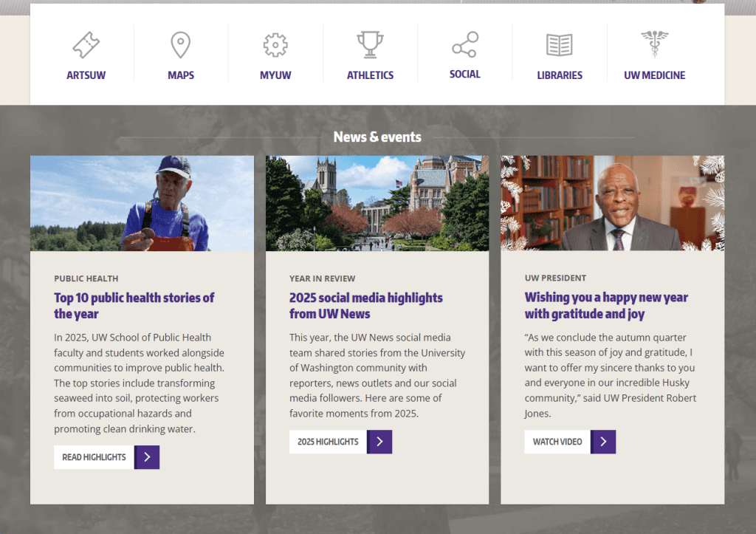
Task: Click the ArtsUW ticket icon
Action: click(86, 46)
